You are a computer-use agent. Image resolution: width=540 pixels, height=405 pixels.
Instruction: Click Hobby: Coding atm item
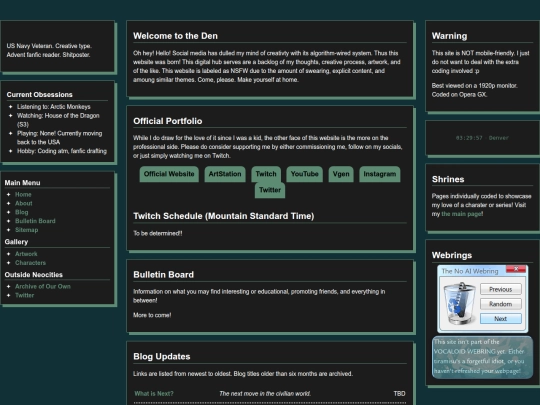pos(62,151)
